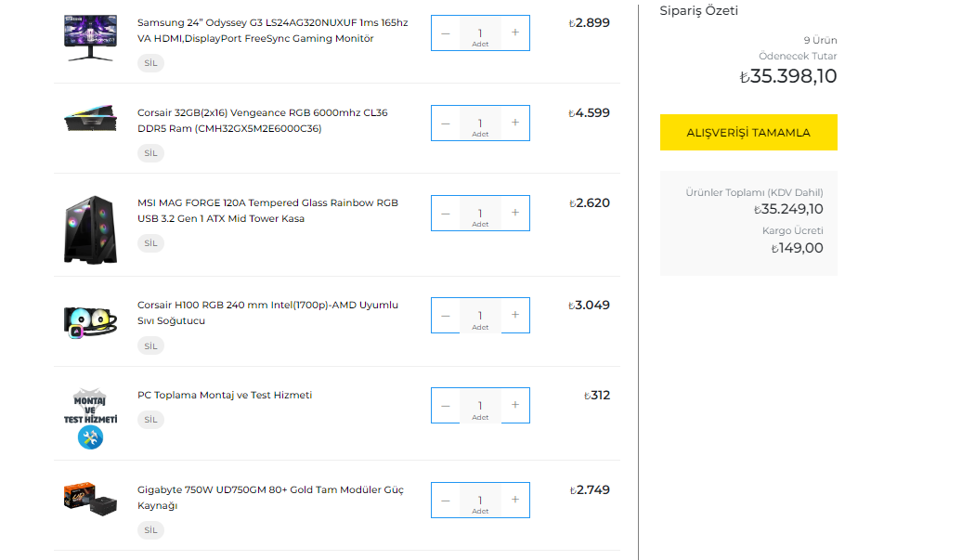This screenshot has height=560, width=962.
Task: Delete Corsair Vengeance RAM from cart
Action: [150, 153]
